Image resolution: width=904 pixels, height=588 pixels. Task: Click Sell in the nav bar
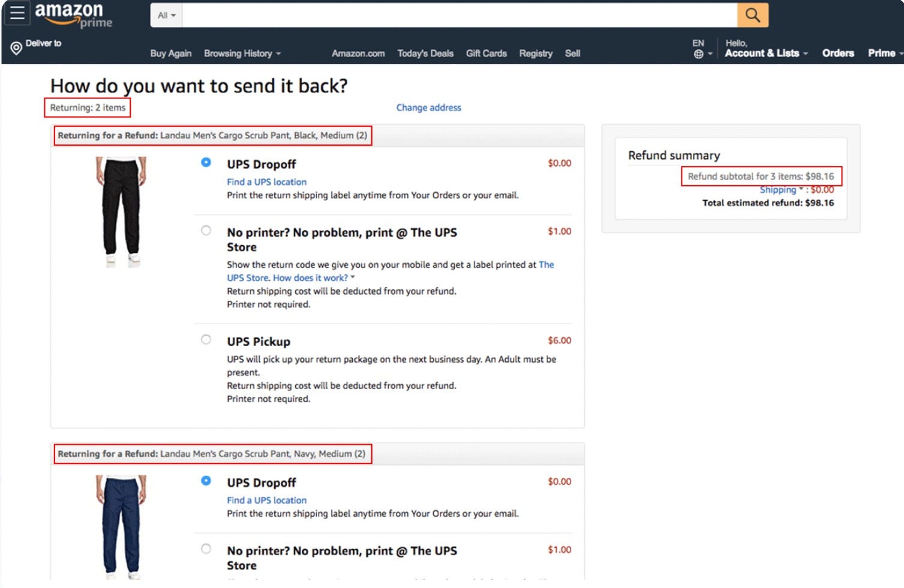click(572, 53)
